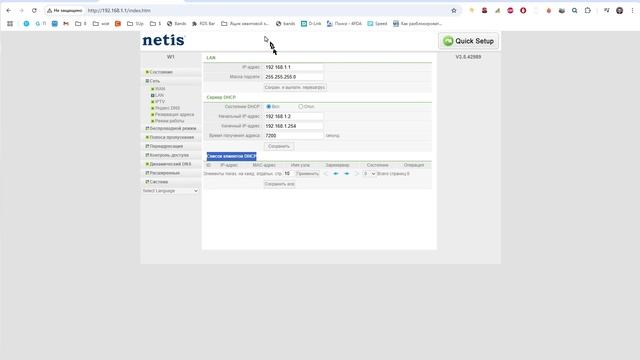
Task: Collapse the Сеть menu section
Action: click(x=153, y=81)
